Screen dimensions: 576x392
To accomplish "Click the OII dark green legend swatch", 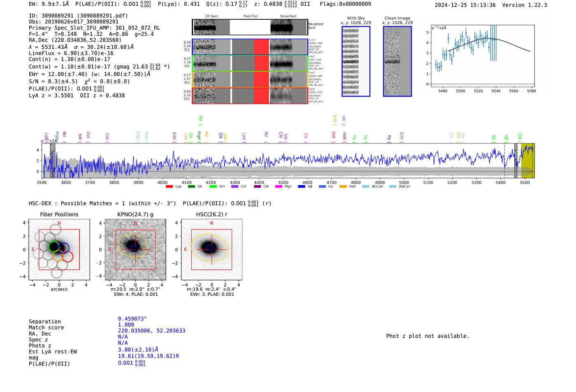I will [x=191, y=186].
